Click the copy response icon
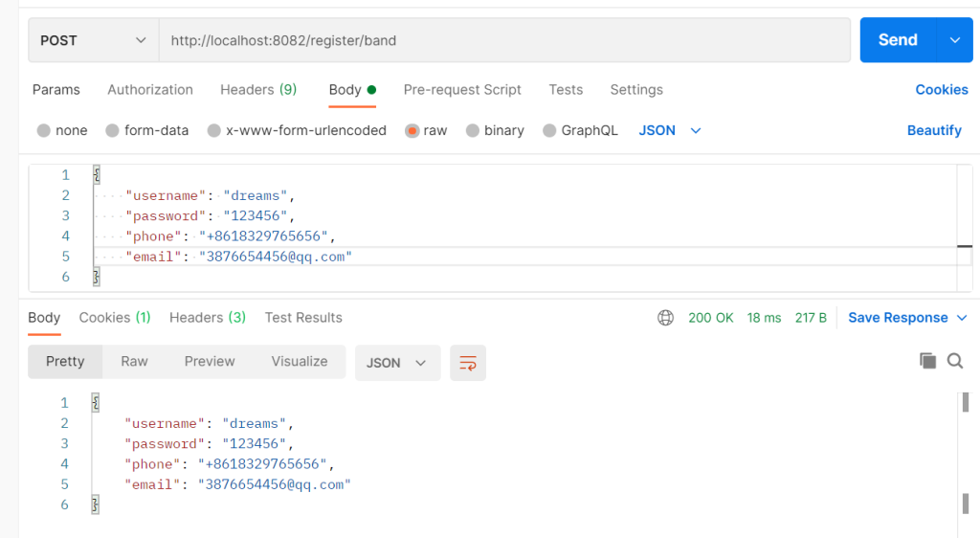 (x=927, y=361)
